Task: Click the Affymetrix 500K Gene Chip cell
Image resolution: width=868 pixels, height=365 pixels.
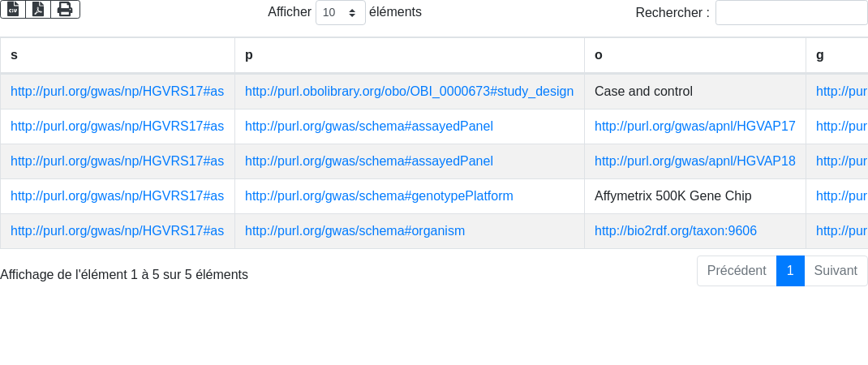Action: coord(672,196)
